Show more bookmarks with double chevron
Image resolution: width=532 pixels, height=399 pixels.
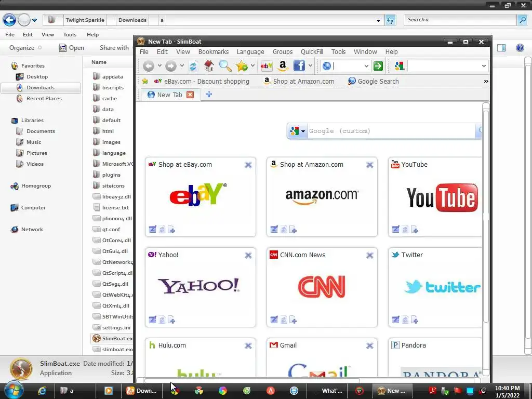click(x=486, y=82)
